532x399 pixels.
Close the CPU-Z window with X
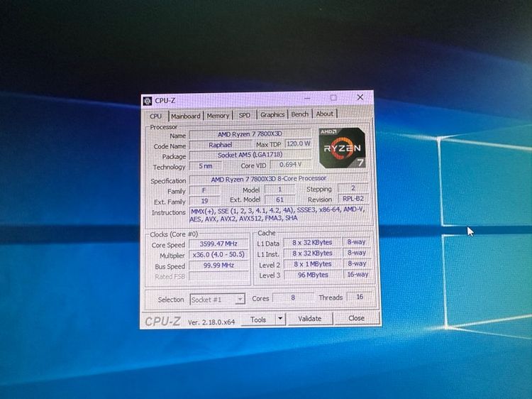tap(360, 97)
